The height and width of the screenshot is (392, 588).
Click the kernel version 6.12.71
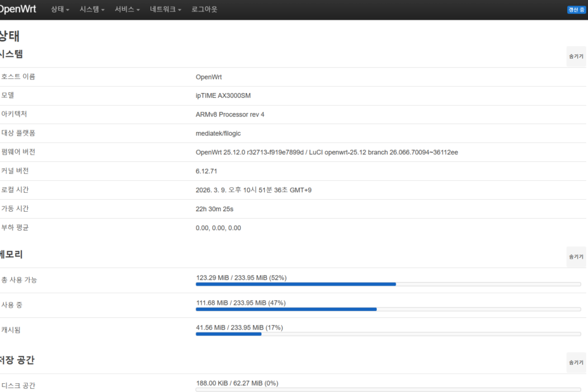(207, 171)
